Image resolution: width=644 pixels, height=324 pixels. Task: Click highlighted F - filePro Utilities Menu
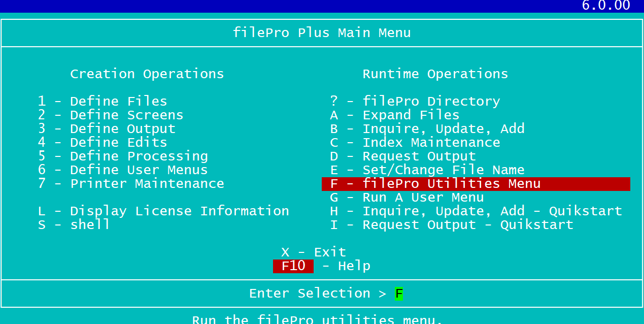click(476, 184)
